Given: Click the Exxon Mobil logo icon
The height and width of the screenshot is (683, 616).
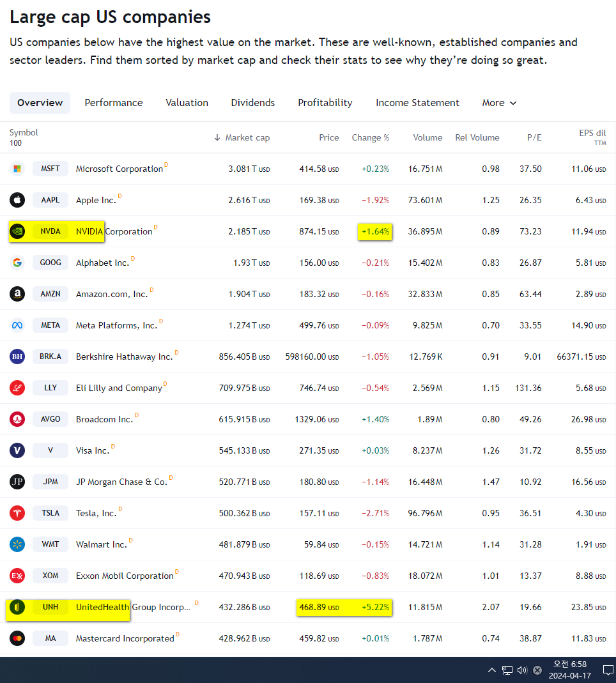Looking at the screenshot, I should point(17,576).
